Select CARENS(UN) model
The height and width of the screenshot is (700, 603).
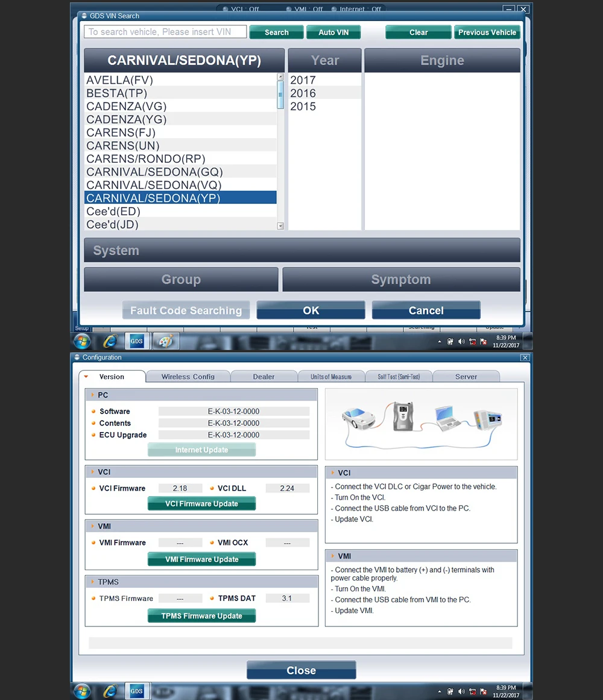coord(180,145)
